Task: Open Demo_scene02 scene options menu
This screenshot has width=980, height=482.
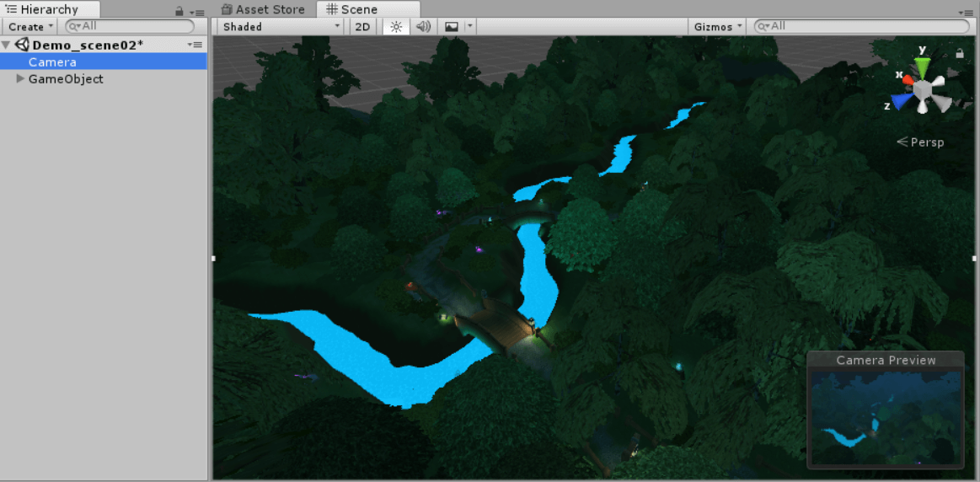Action: click(195, 45)
